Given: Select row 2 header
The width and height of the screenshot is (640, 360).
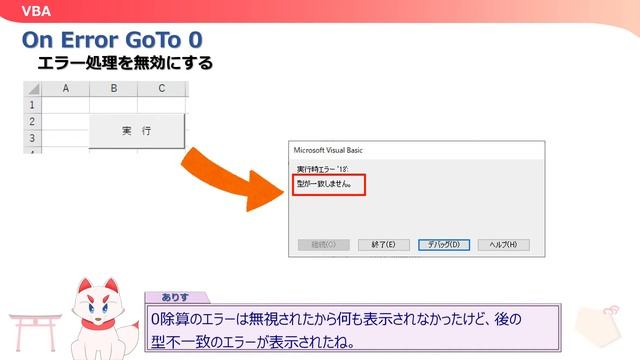Looking at the screenshot, I should pos(32,122).
